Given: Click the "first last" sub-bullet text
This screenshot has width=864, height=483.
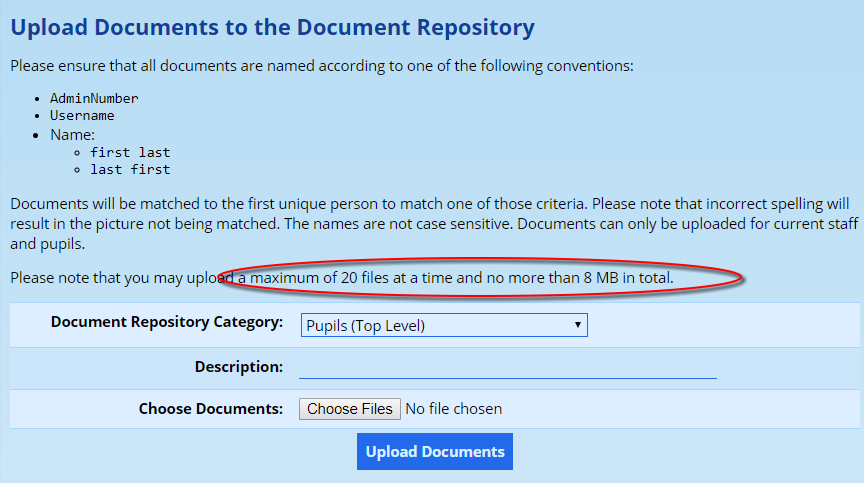Looking at the screenshot, I should click(x=130, y=152).
